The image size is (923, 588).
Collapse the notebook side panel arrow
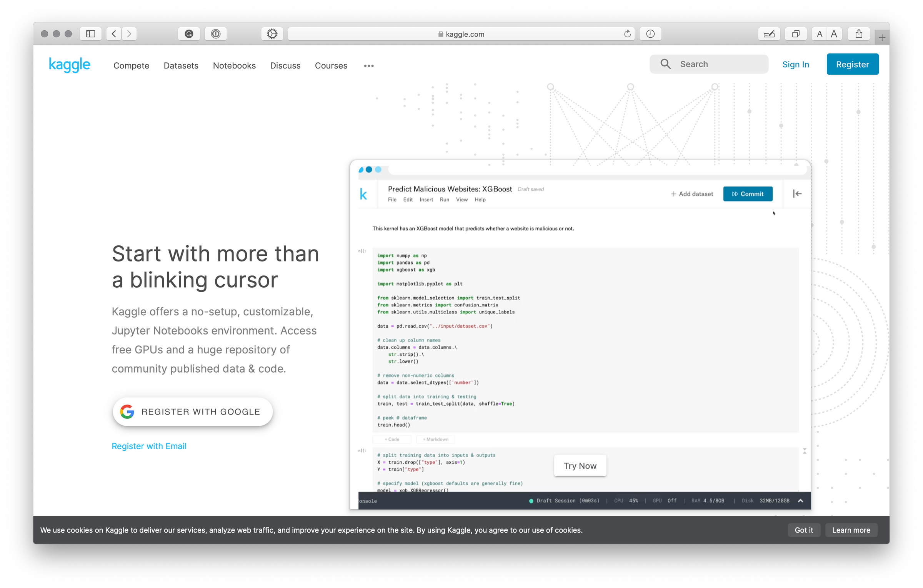tap(797, 194)
